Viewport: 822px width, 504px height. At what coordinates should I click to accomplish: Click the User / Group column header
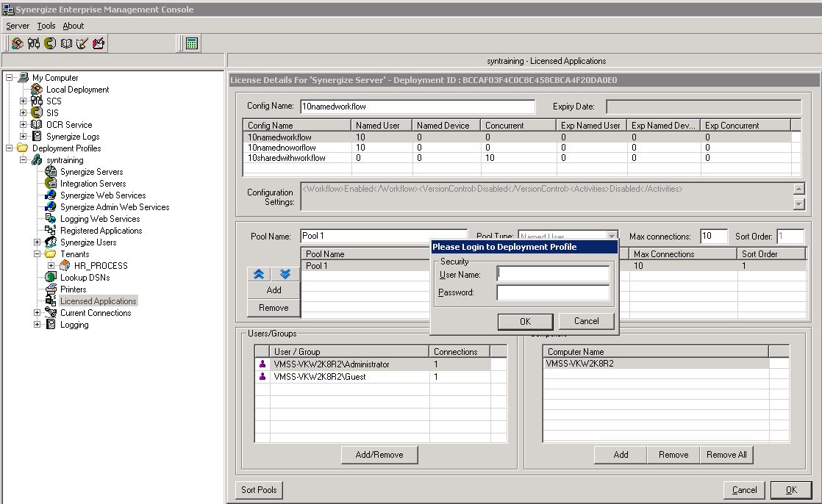point(350,351)
